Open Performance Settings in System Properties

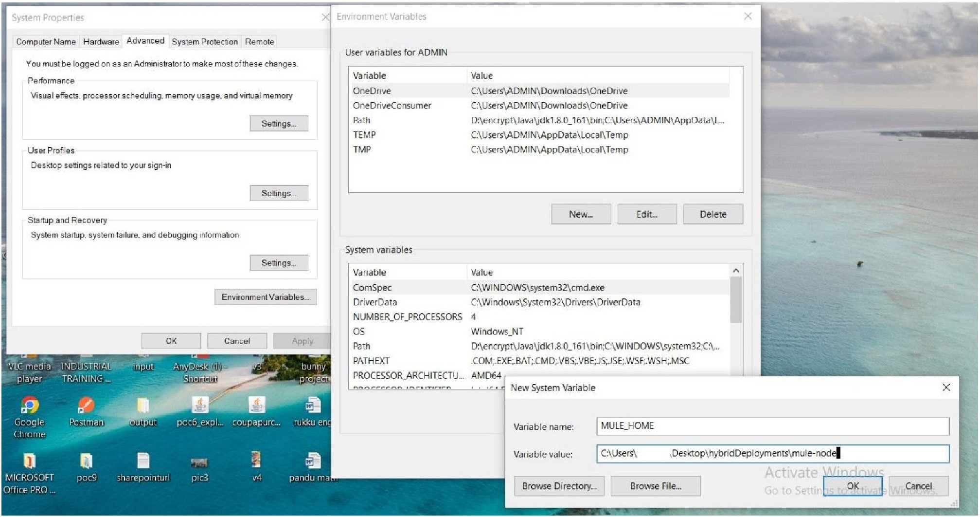tap(279, 124)
